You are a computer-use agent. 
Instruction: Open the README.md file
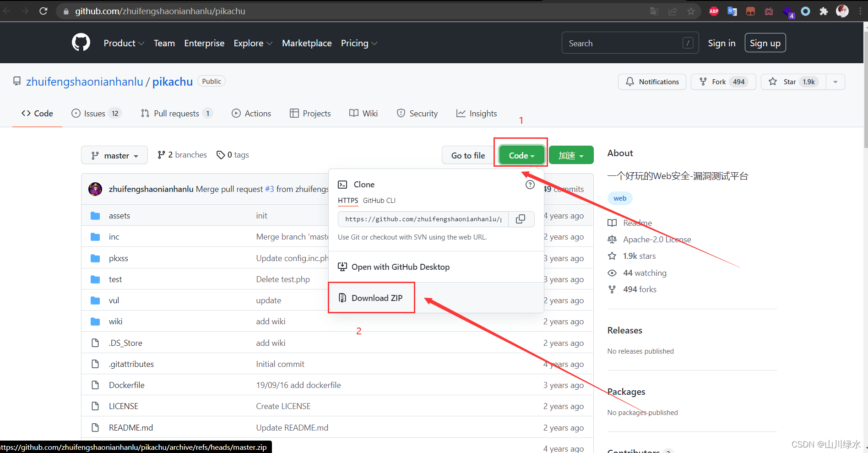point(131,427)
